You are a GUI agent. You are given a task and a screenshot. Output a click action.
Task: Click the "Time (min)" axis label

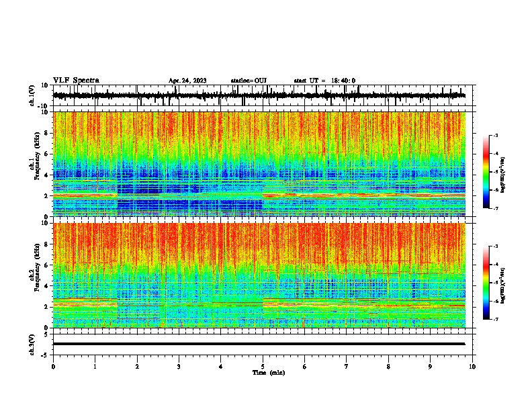[x=269, y=373]
